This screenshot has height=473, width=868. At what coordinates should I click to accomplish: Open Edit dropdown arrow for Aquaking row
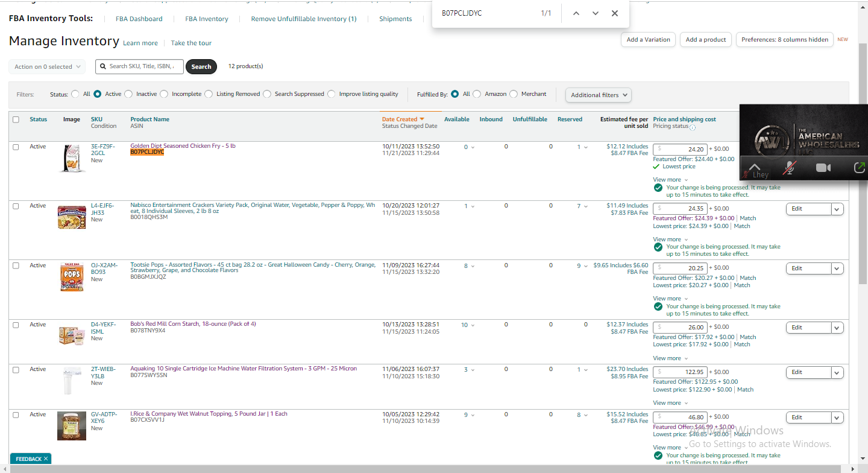(x=837, y=372)
